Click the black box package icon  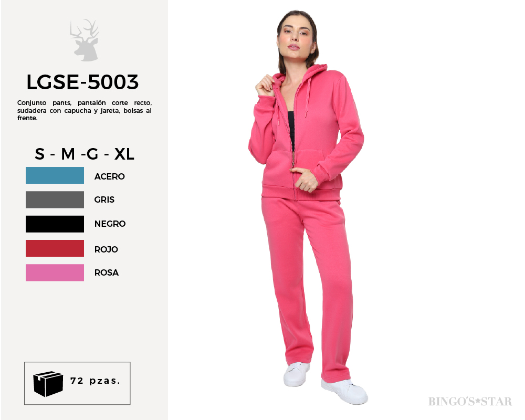pos(48,383)
